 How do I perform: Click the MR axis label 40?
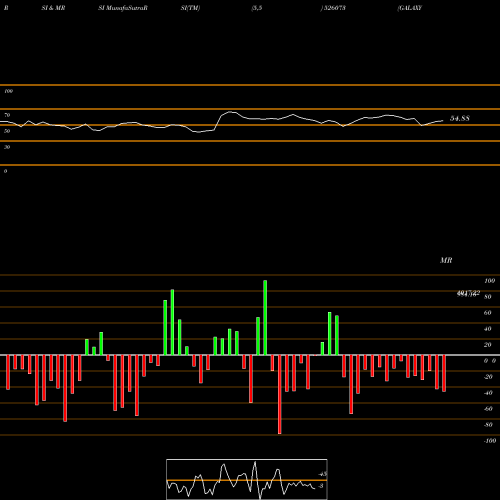tap(488, 329)
